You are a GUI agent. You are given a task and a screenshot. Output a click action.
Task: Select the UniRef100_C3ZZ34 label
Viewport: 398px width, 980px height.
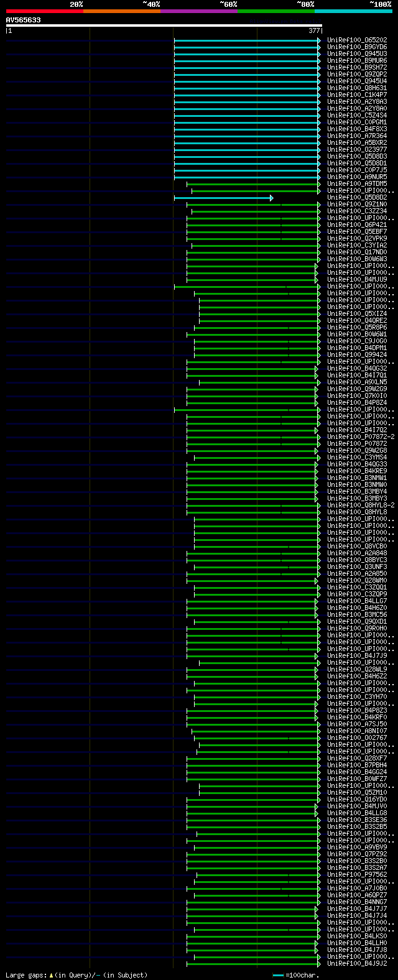click(357, 211)
